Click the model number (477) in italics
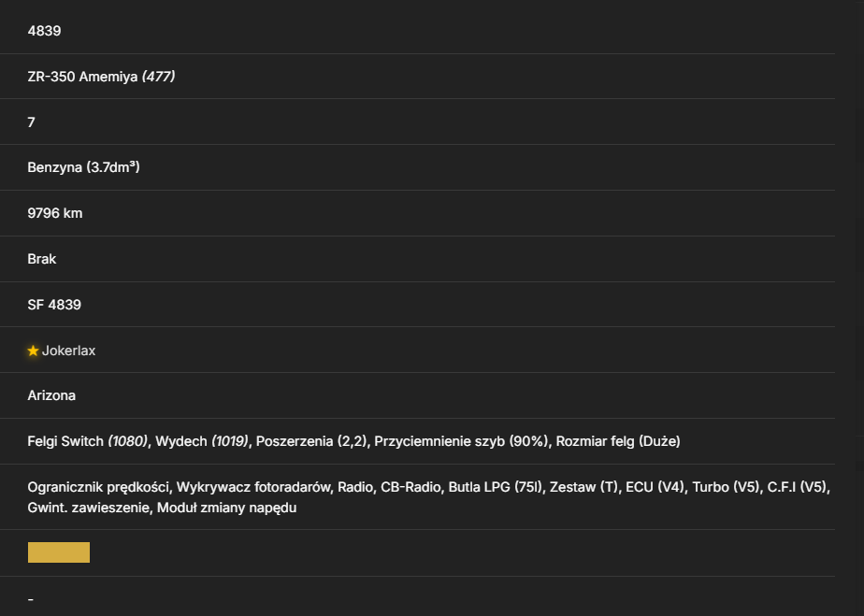The width and height of the screenshot is (864, 616). (159, 77)
